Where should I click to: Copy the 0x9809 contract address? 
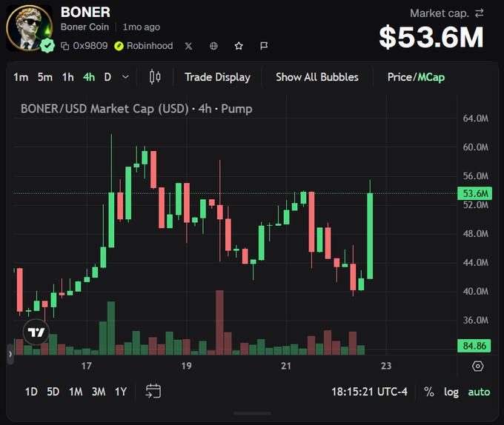point(65,46)
